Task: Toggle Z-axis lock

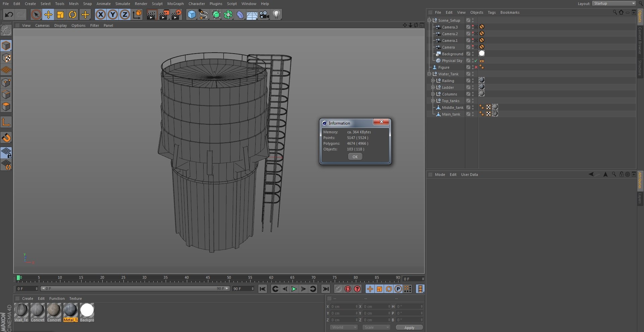Action: click(125, 14)
